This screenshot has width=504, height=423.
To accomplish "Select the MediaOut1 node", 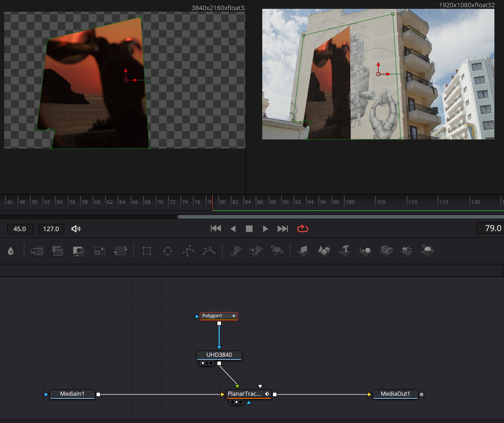I will point(395,394).
